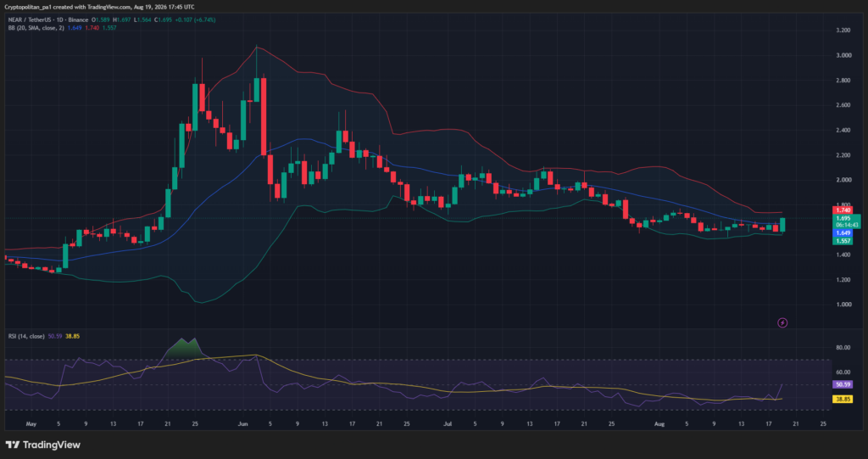Click the 1.200 price axis label

pyautogui.click(x=843, y=280)
